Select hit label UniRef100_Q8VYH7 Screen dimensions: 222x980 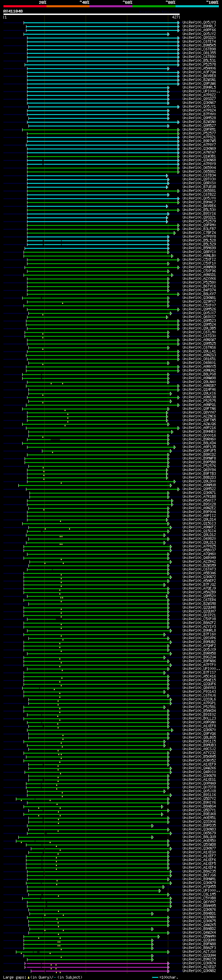tap(199, 413)
